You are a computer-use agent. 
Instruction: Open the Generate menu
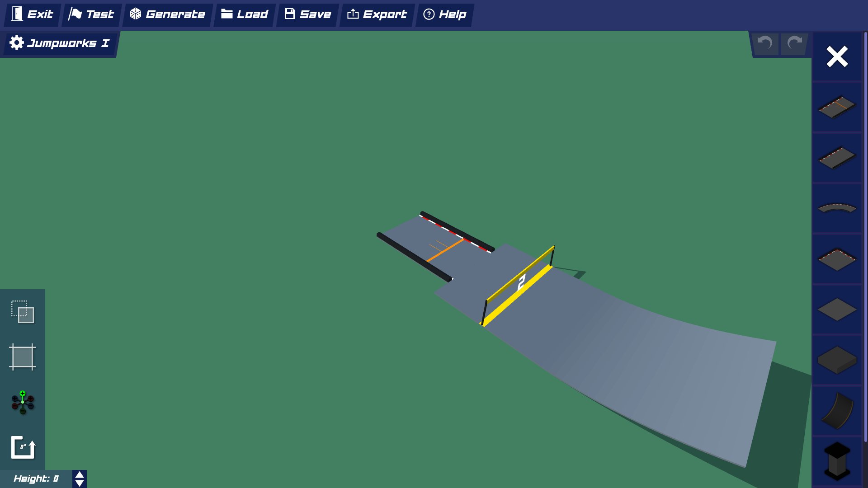click(x=167, y=14)
